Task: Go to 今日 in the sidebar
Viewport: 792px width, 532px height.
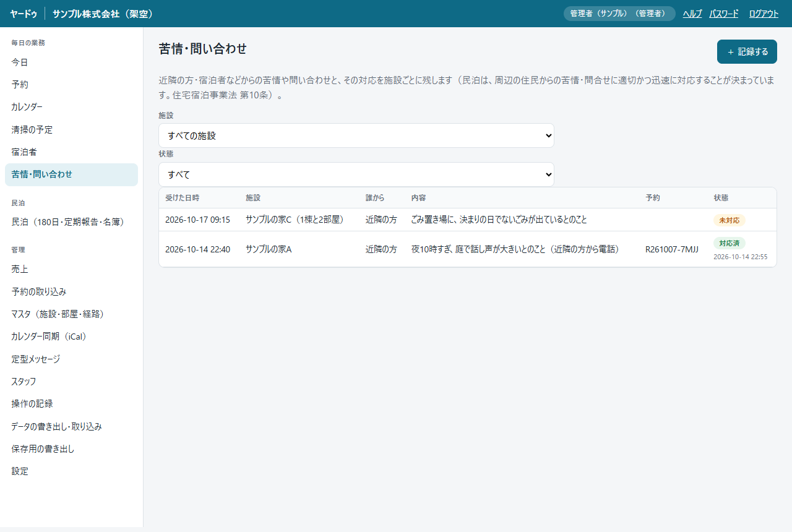Action: 71,62
